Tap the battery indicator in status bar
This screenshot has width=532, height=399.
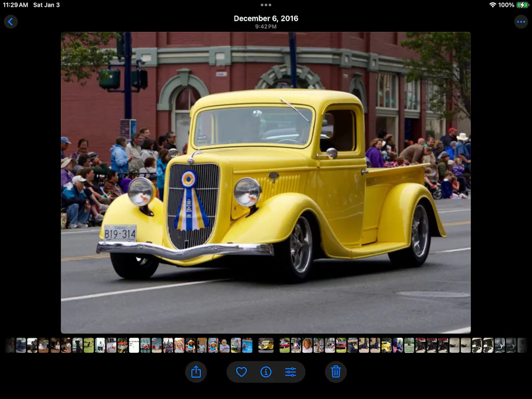[x=523, y=5]
